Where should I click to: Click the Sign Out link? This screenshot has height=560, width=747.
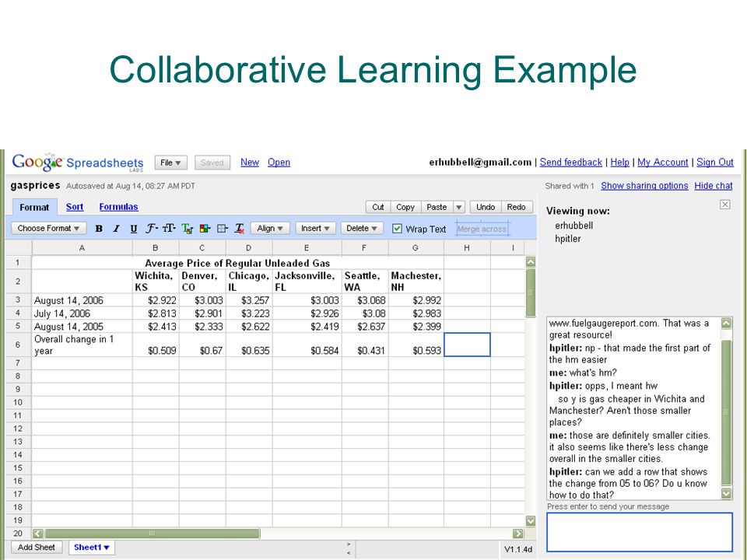point(714,163)
